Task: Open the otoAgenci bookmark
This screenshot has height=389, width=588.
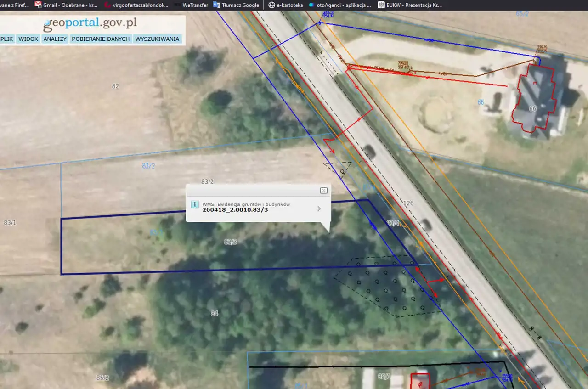Action: point(340,5)
